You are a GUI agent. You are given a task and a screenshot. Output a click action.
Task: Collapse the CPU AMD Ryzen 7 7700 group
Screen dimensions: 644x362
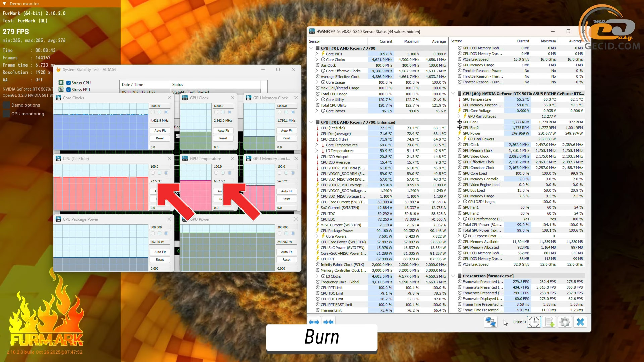[311, 48]
